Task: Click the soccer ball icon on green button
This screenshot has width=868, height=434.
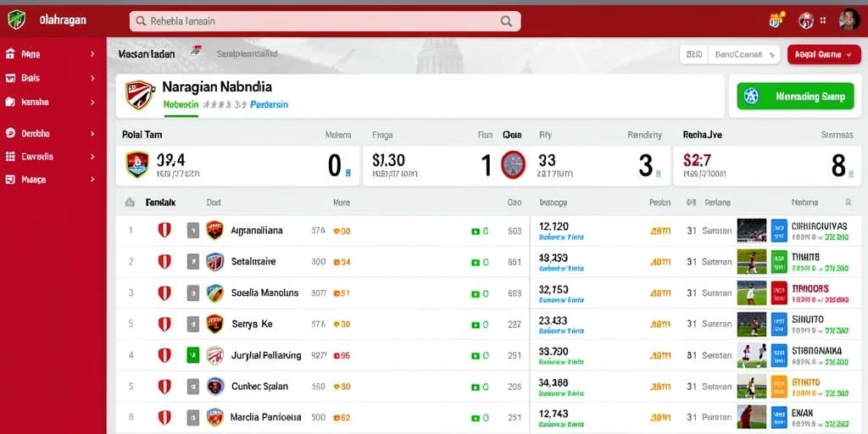Action: (x=751, y=97)
